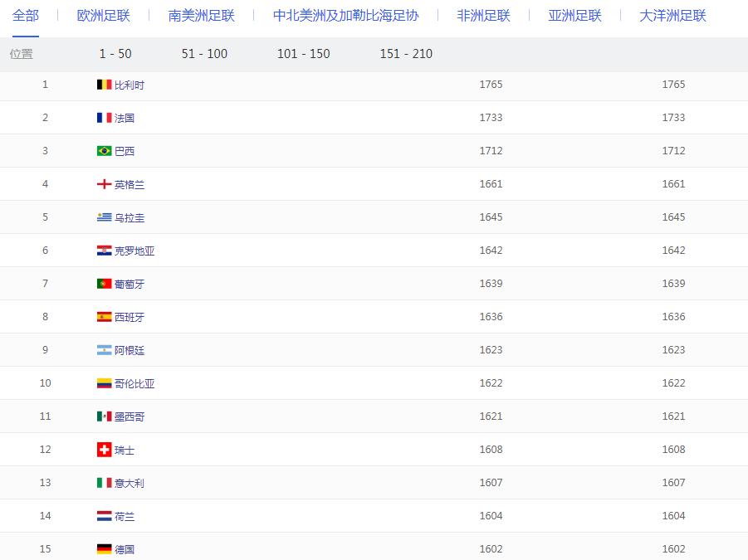Open the 葡萄牙 team link

point(130,284)
